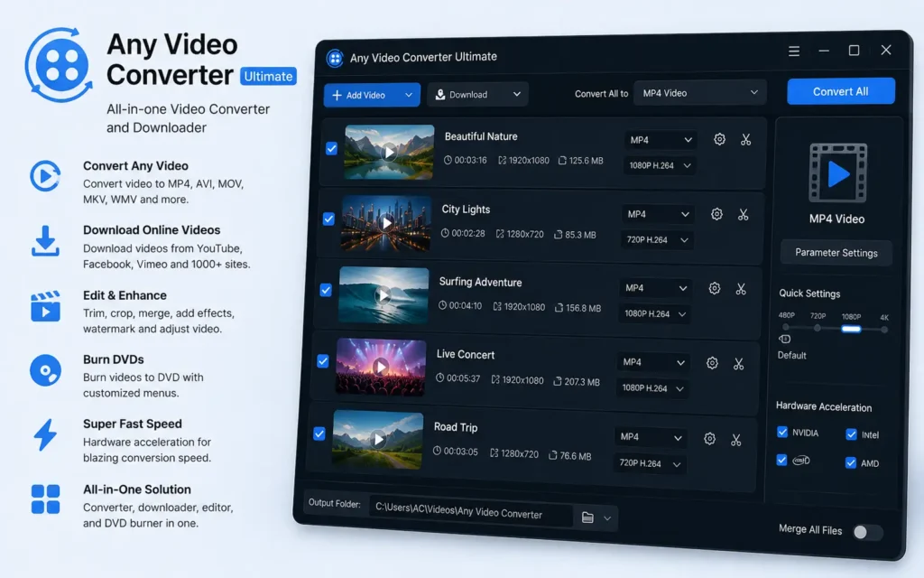Click the Super Fast Speed lightning icon

(45, 434)
